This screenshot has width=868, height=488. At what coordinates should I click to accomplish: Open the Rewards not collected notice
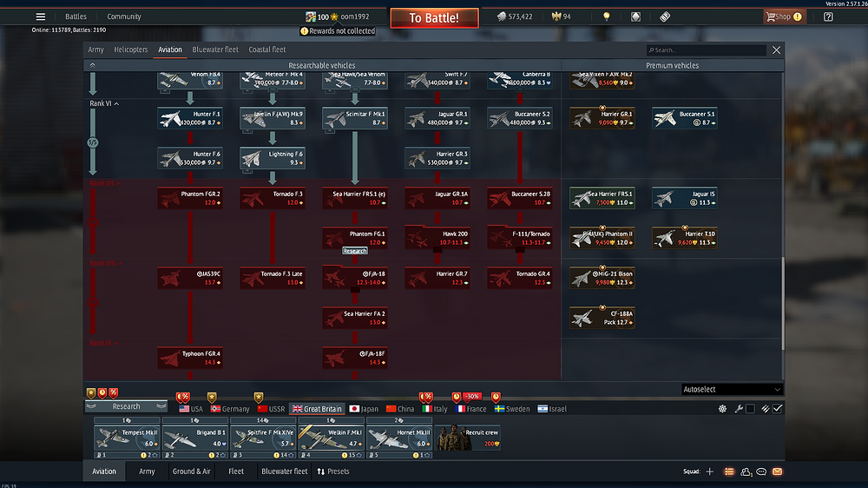(338, 31)
